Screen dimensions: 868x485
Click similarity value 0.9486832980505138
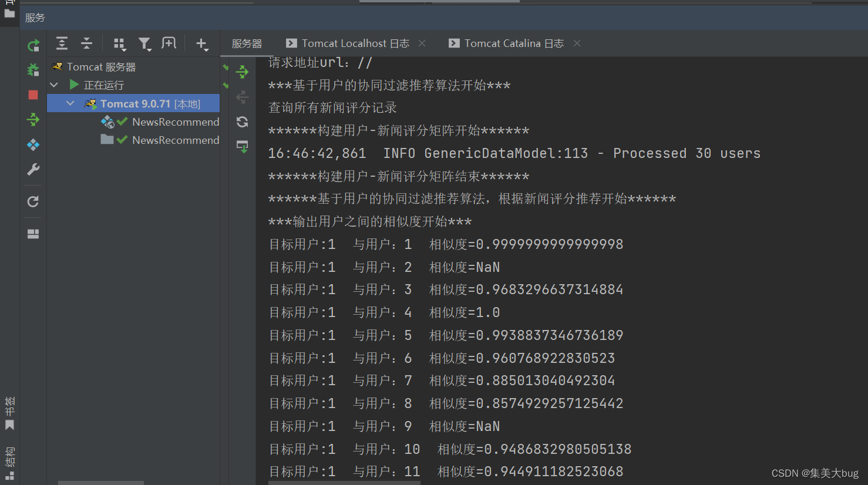tap(558, 449)
